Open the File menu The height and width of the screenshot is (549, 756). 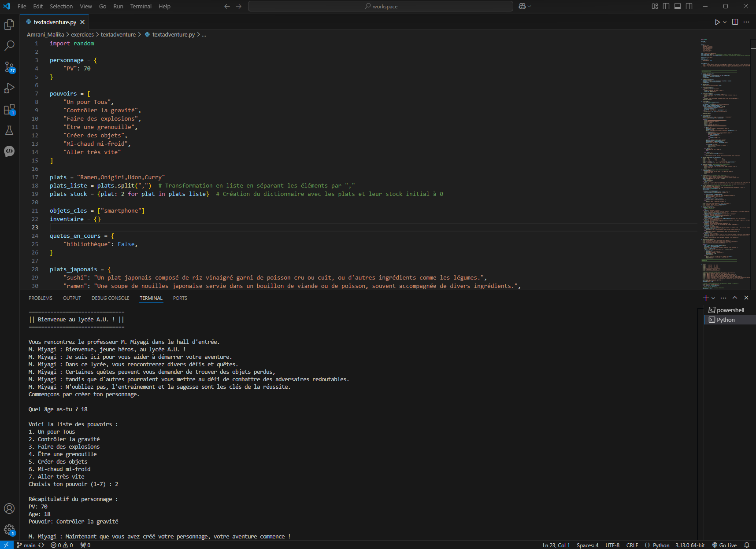coord(22,6)
